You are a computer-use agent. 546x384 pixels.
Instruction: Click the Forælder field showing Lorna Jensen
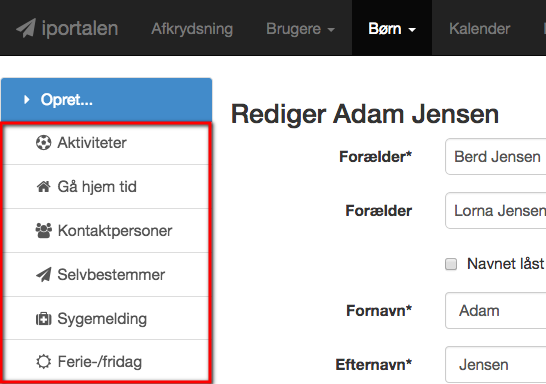(x=496, y=211)
